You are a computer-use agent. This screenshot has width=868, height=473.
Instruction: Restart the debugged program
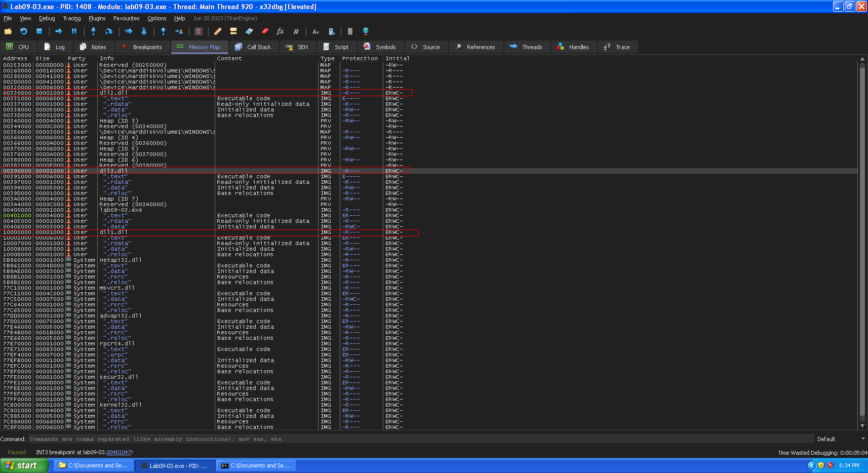click(24, 31)
